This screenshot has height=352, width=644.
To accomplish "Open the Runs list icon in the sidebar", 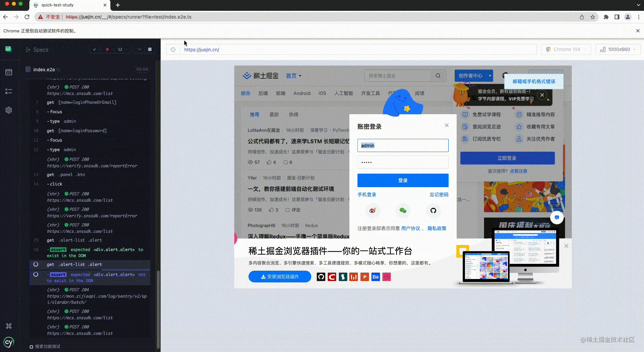I will pos(9,91).
